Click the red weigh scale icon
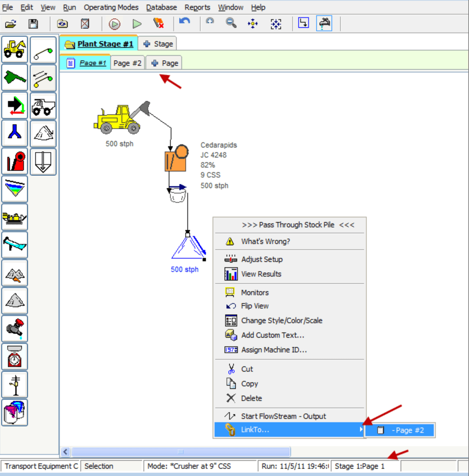Screen dimensions: 469x476 (15, 356)
